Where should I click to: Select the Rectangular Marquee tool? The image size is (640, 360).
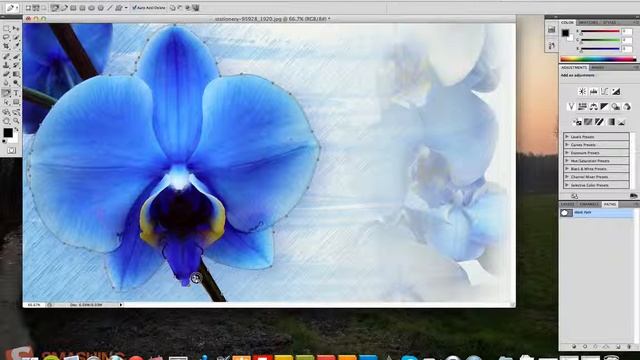[x=6, y=29]
